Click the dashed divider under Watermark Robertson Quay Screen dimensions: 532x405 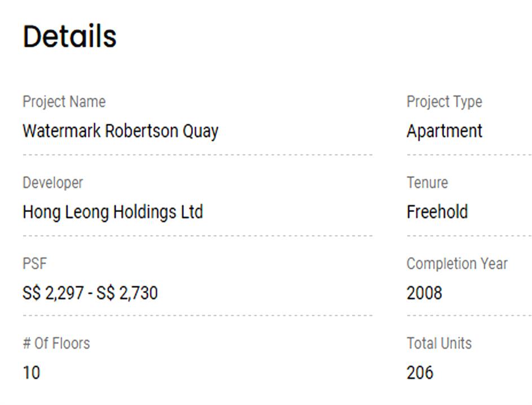[197, 154]
